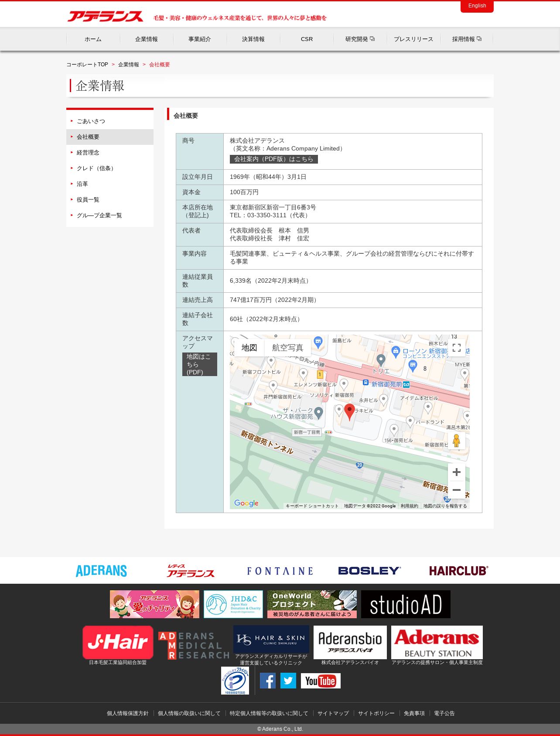Open CSR in main navigation
The image size is (560, 736).
point(307,39)
